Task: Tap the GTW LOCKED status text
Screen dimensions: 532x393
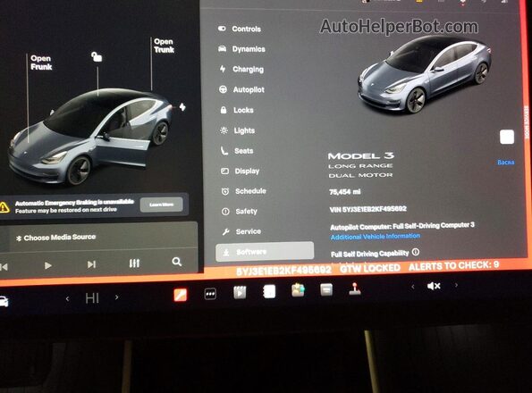Action: point(370,268)
